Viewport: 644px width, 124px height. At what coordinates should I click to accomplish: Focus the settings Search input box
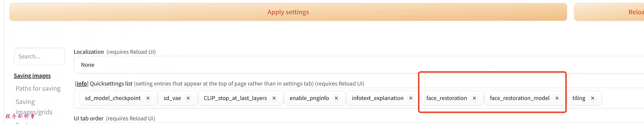point(39,56)
